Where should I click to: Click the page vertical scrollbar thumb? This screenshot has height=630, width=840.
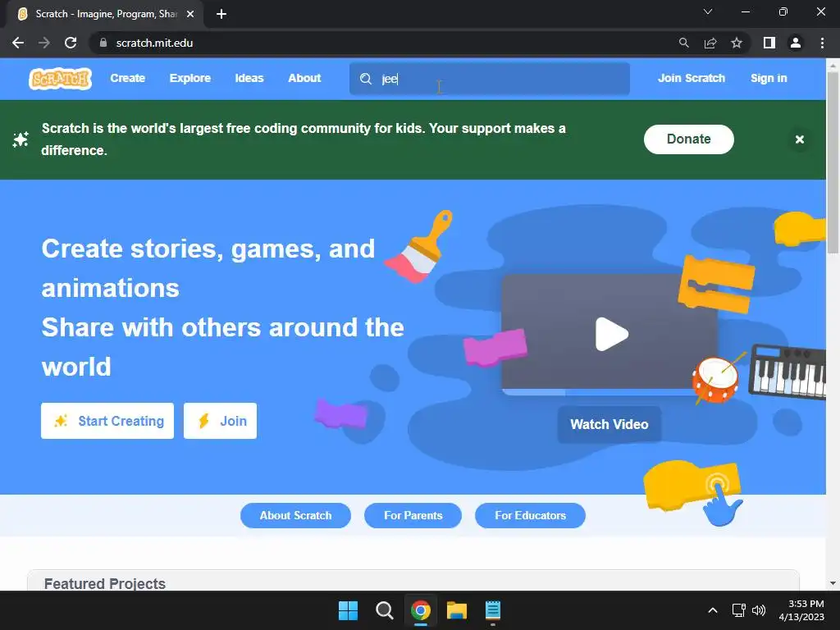833,162
